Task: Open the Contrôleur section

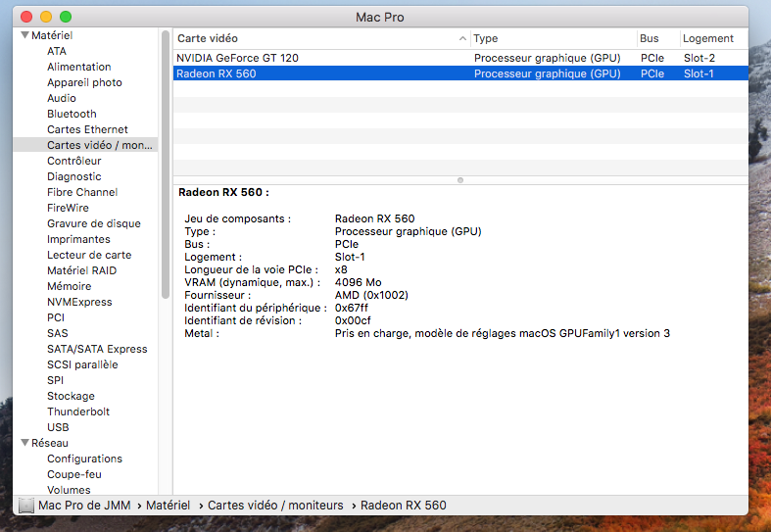Action: pos(74,161)
